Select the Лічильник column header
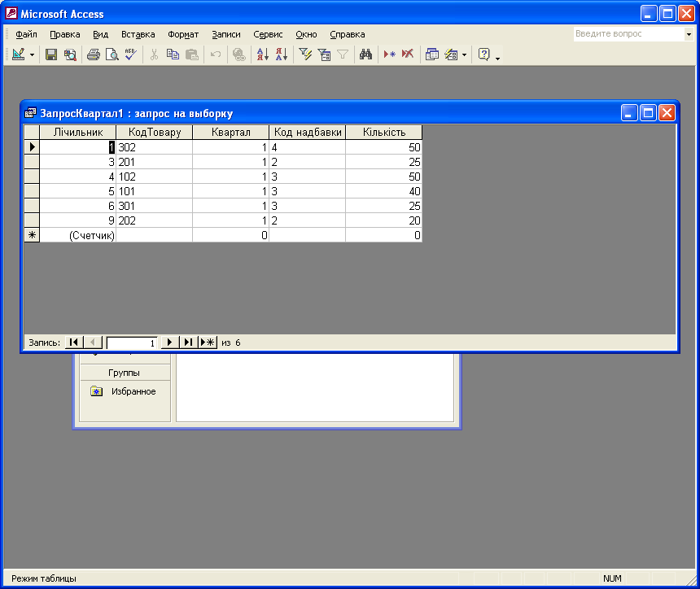The height and width of the screenshot is (589, 700). pyautogui.click(x=77, y=132)
